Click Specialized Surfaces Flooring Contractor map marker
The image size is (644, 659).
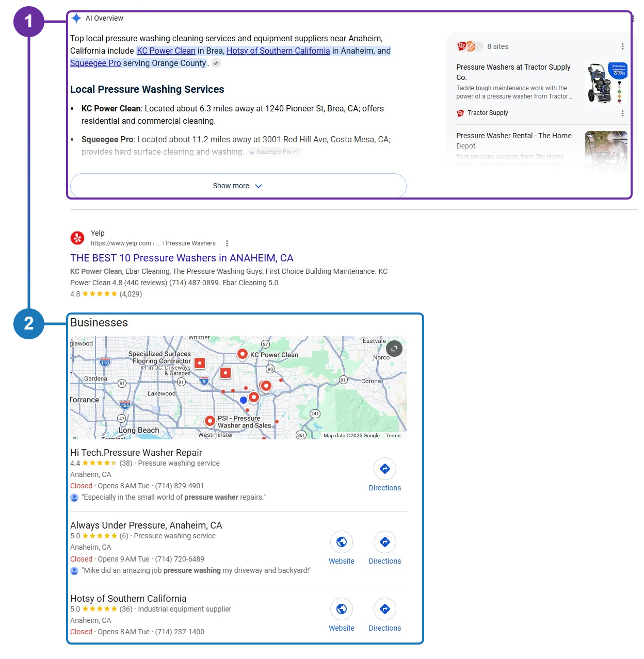click(200, 363)
